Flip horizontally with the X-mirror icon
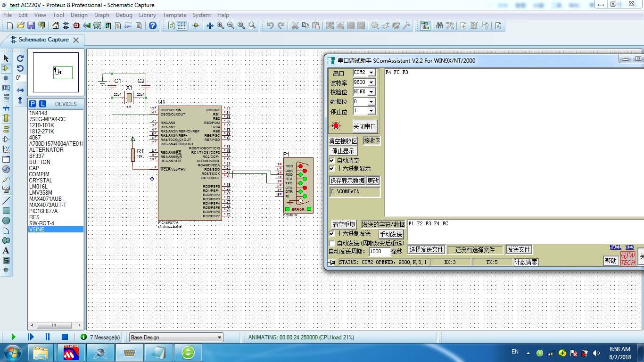 (x=20, y=90)
